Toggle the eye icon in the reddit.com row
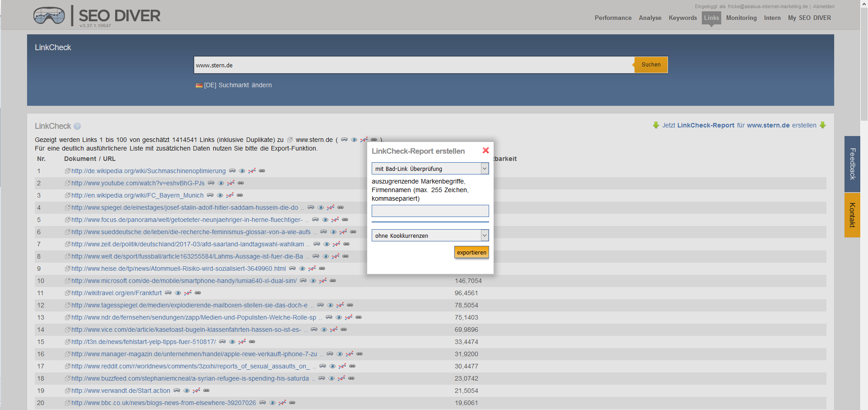Image resolution: width=868 pixels, height=410 pixels. [332, 366]
